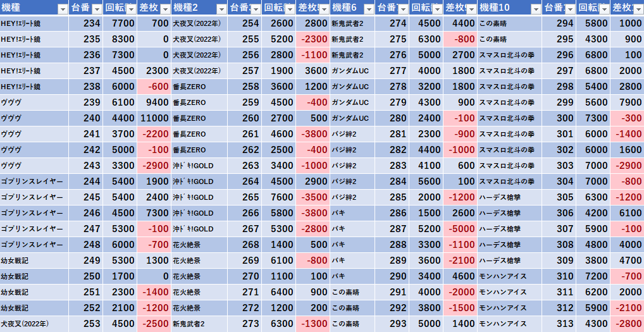Open the 機種2 column filter dropdown

pyautogui.click(x=221, y=9)
